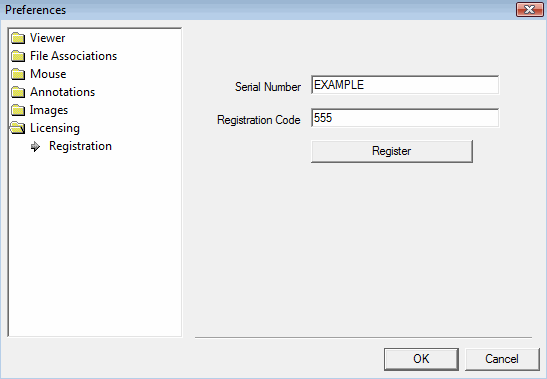Click the arrow icon beside Registration
This screenshot has width=547, height=379.
coord(35,147)
